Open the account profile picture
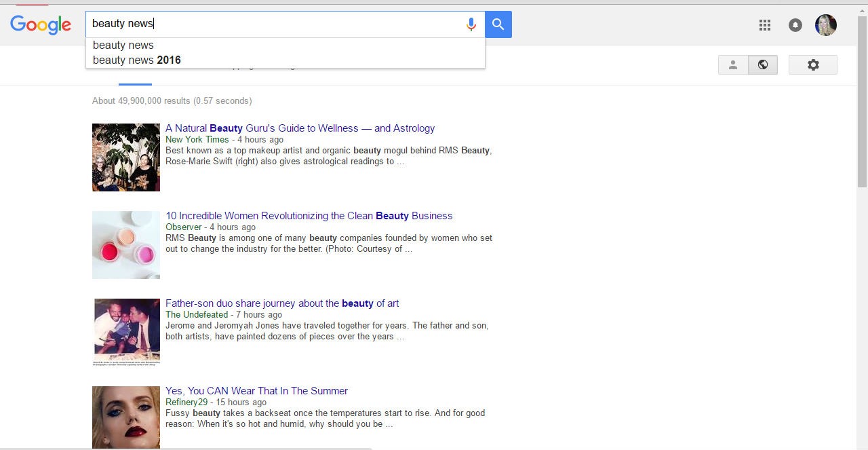868x450 pixels. click(x=826, y=25)
